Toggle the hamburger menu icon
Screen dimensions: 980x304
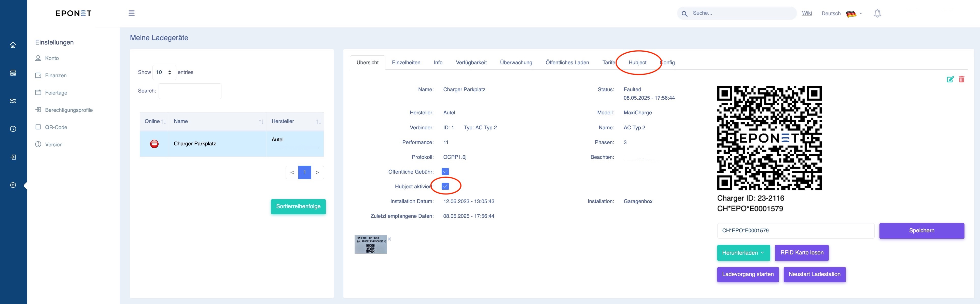click(x=132, y=13)
